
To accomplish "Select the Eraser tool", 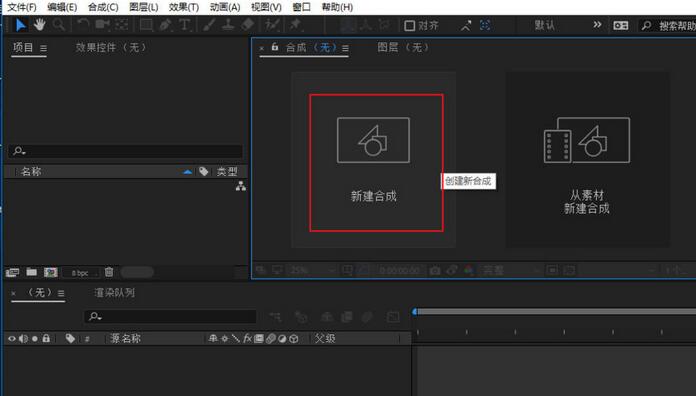I will tap(248, 25).
